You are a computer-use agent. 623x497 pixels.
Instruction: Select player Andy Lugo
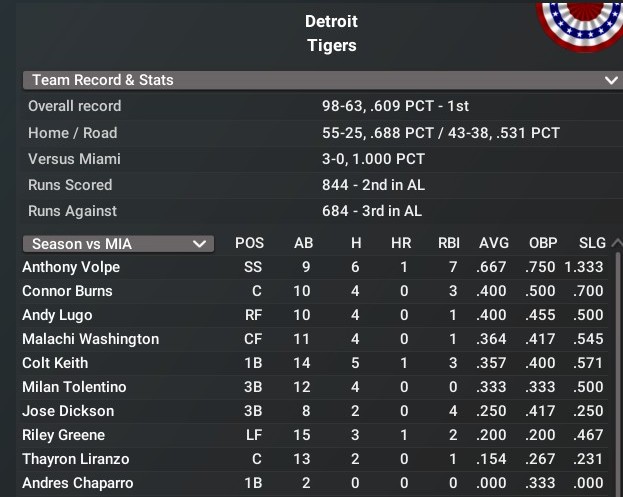[x=57, y=315]
